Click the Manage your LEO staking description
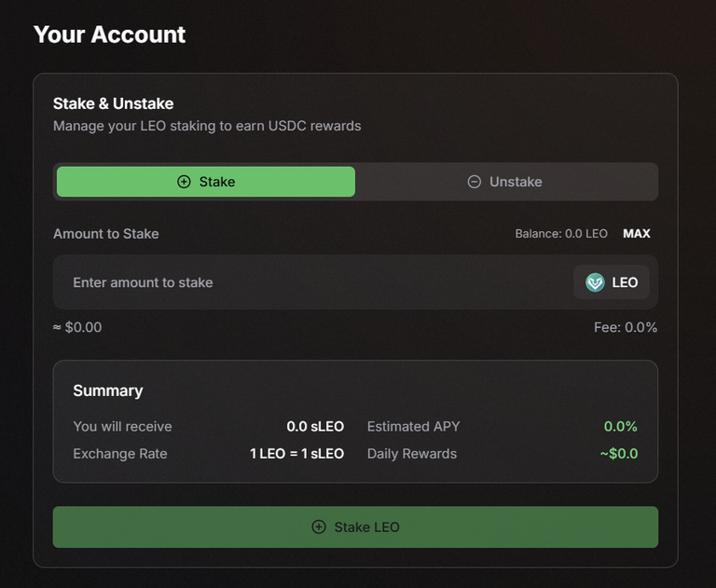The image size is (716, 588). (x=207, y=126)
